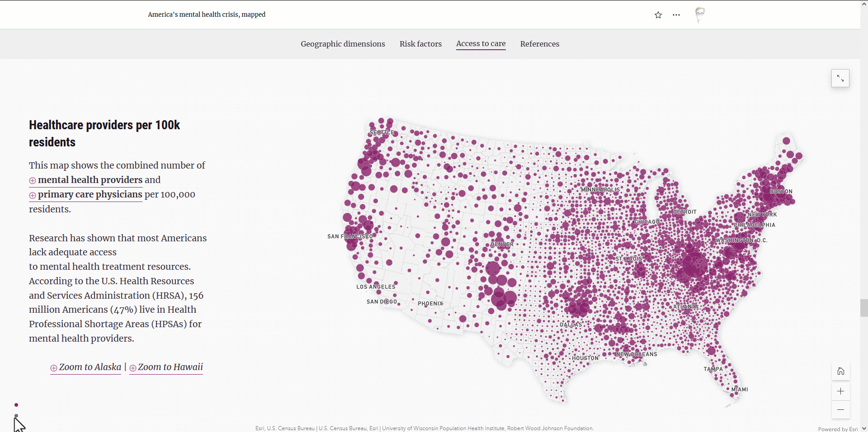Expand the map to fullscreen

(840, 78)
